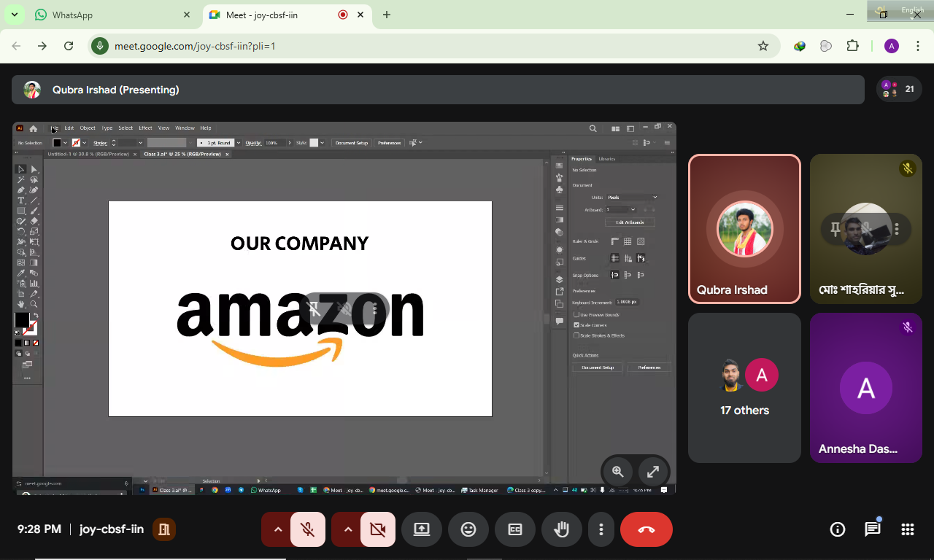This screenshot has width=934, height=560.
Task: Pick the Paintbrush tool in Illustrator
Action: (x=34, y=211)
